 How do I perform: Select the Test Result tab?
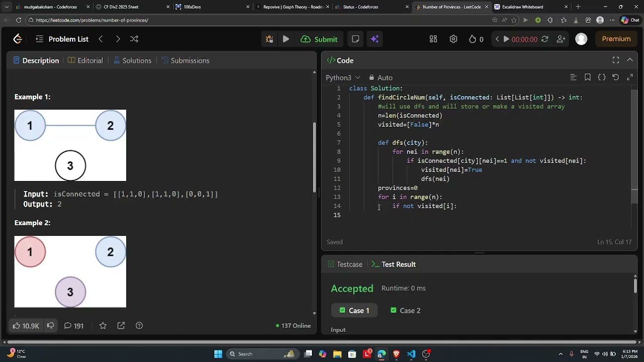pos(393,264)
